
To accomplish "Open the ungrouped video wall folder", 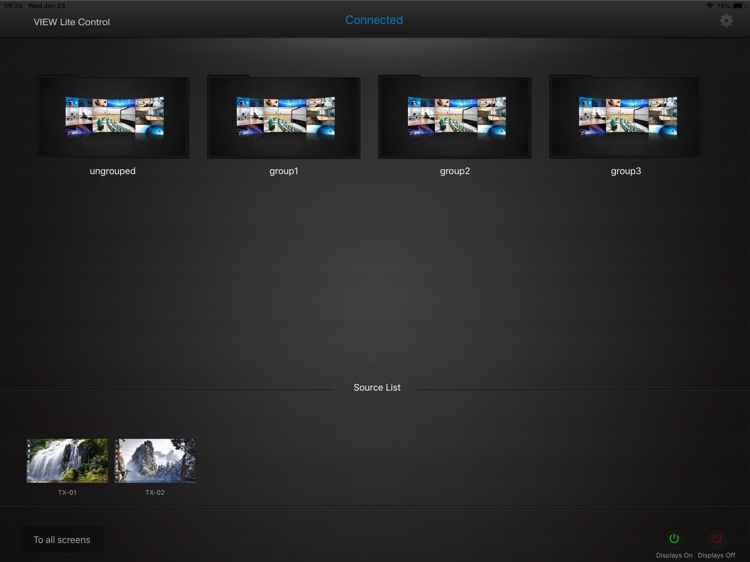I will (113, 117).
